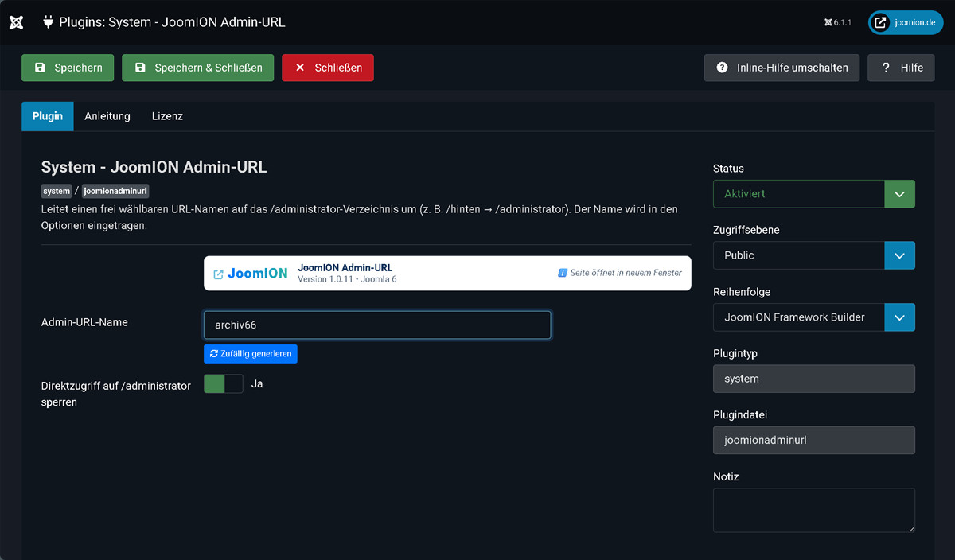Click the plug icon beside Plugins title
This screenshot has height=560, width=955.
(48, 22)
